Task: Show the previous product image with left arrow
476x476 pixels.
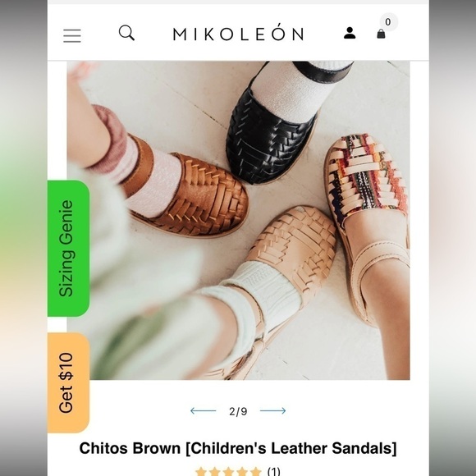Action: tap(203, 410)
